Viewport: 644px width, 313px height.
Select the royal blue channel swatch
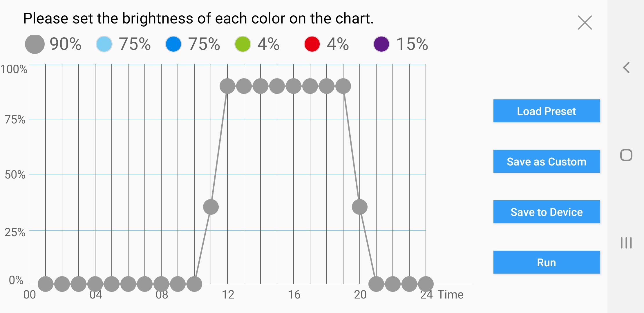173,44
